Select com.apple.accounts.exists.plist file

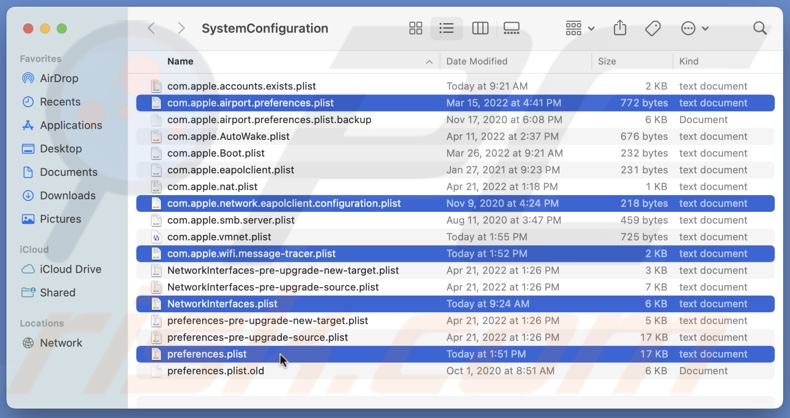click(x=455, y=86)
